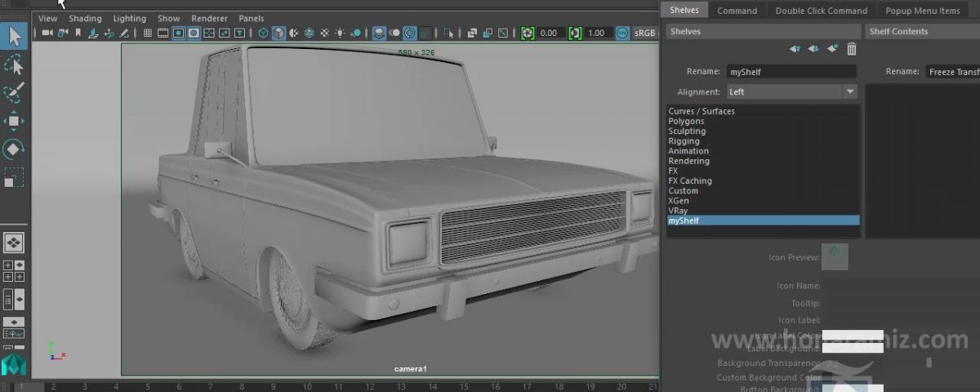Select FX Caching in the shelves list
The width and height of the screenshot is (980, 392).
coord(764,180)
